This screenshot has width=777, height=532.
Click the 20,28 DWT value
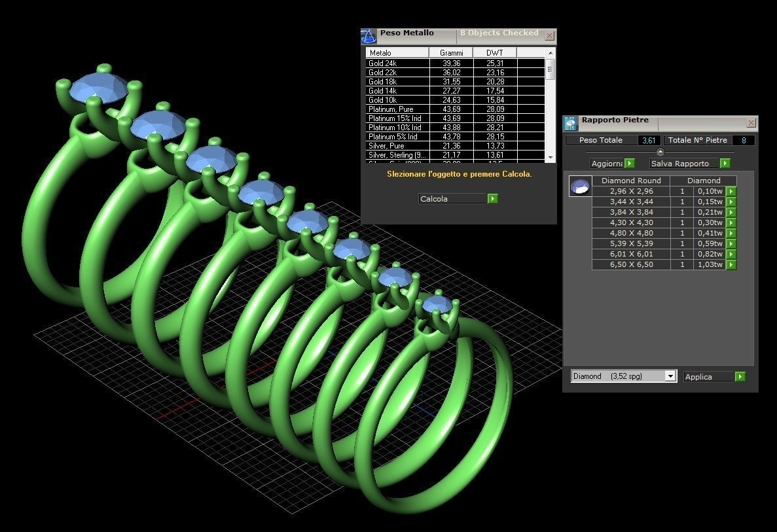click(495, 82)
